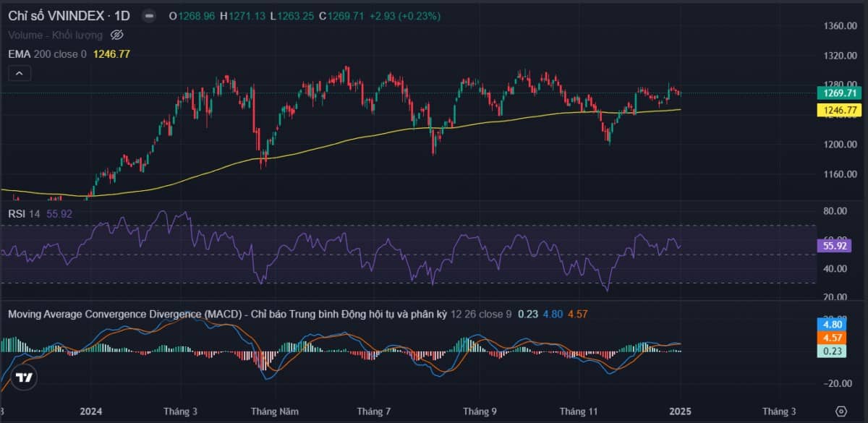This screenshot has width=868, height=423.
Task: Click the 1160.00 price axis label
Action: pyautogui.click(x=839, y=174)
